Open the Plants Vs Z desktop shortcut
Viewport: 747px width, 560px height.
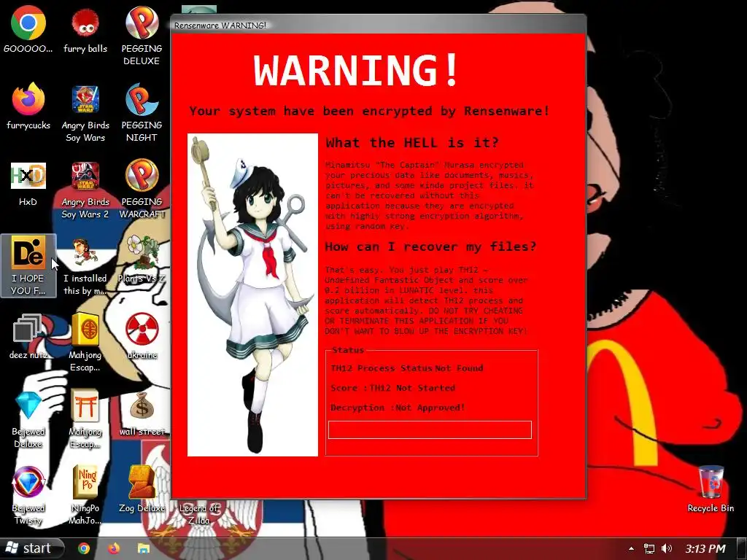[x=142, y=260]
